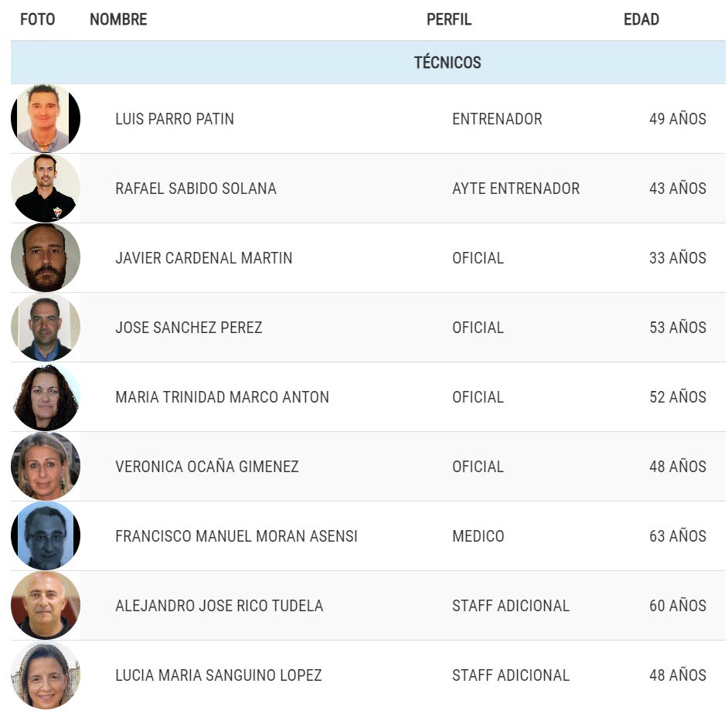Select the name RAFAEL SABIDO SOLANA

(196, 189)
